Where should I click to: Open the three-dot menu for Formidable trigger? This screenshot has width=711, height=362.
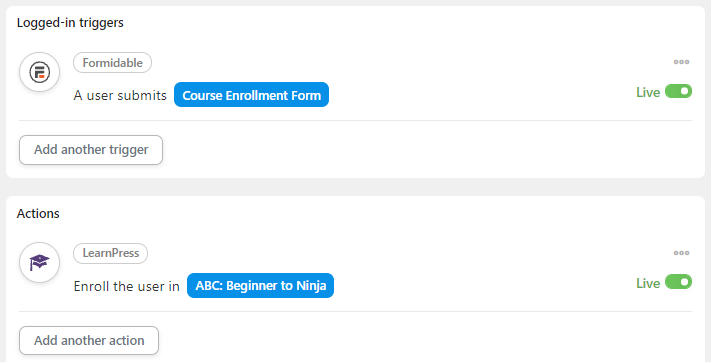[681, 62]
